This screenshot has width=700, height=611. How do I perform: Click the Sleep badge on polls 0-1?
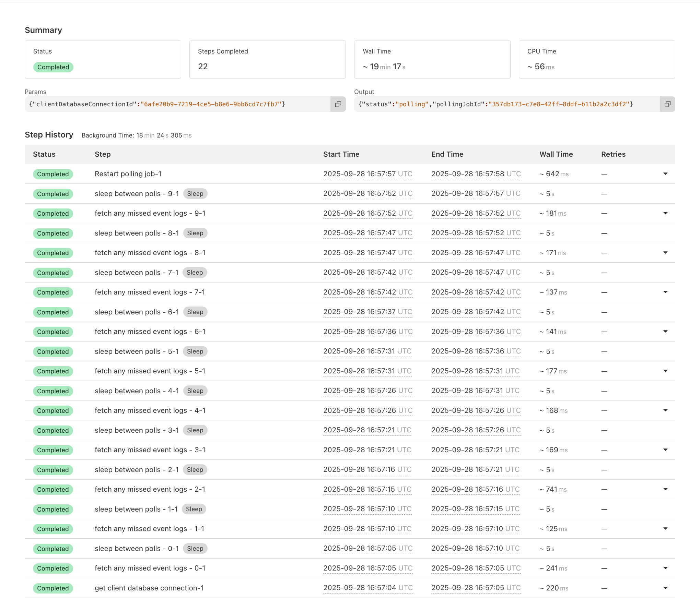pyautogui.click(x=195, y=549)
